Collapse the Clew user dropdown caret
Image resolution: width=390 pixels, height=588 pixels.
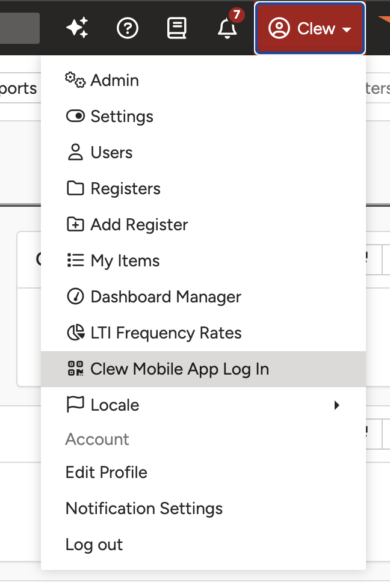pos(347,29)
